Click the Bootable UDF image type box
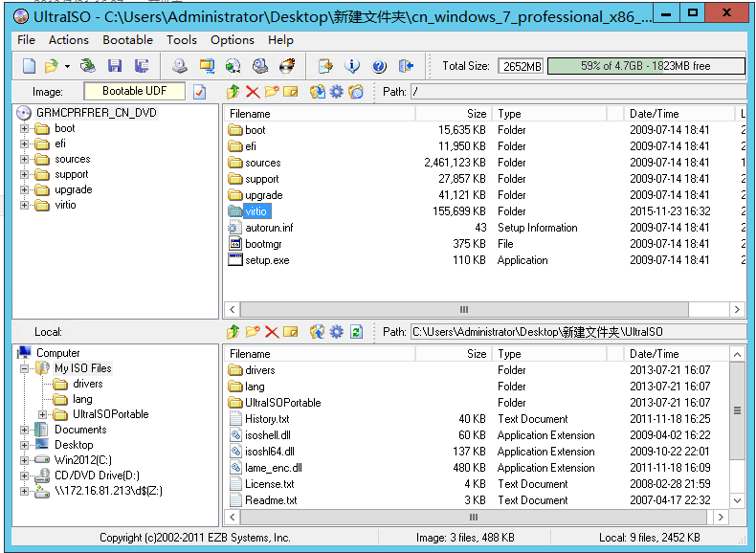Image resolution: width=756 pixels, height=553 pixels. coord(135,91)
